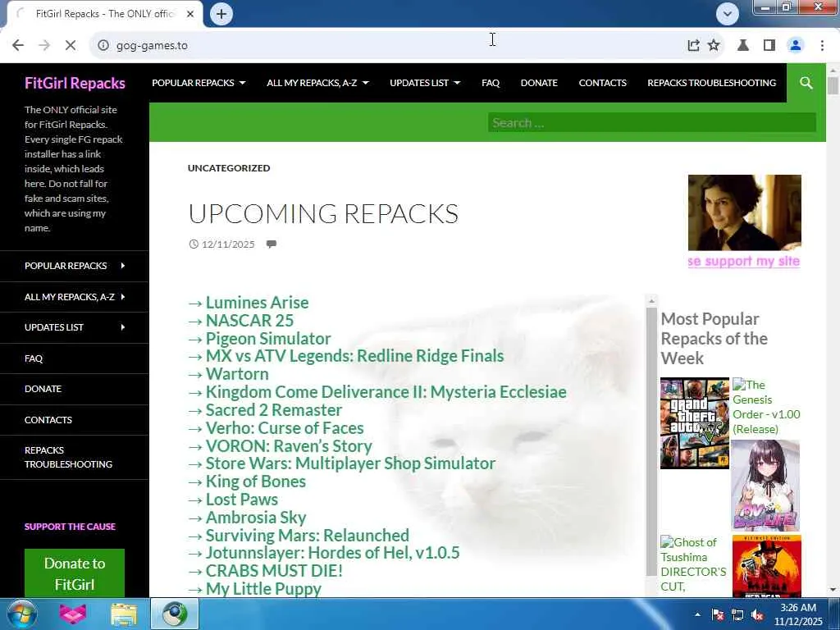
Task: Open the site information icon beside the URL
Action: (x=103, y=46)
